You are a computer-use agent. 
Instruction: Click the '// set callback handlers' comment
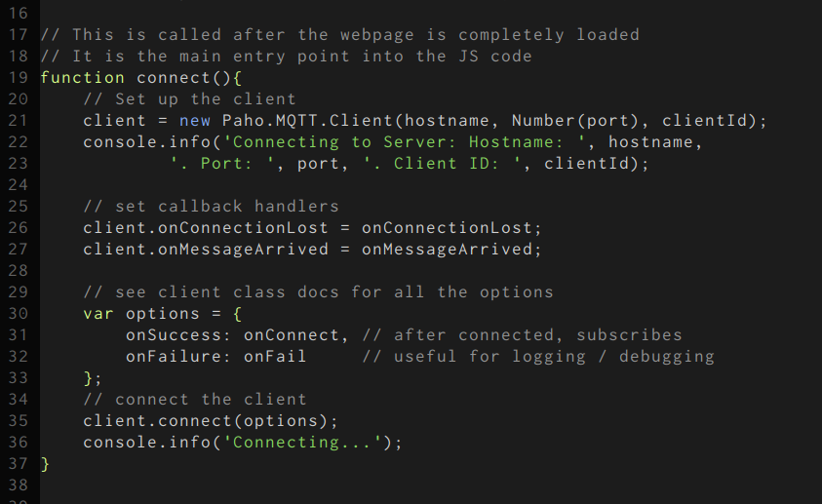coord(211,207)
